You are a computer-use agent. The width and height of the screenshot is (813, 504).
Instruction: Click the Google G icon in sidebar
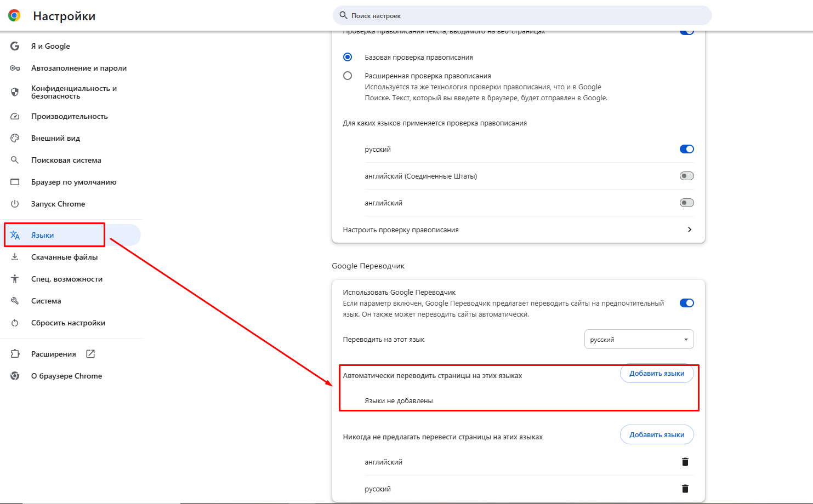15,46
